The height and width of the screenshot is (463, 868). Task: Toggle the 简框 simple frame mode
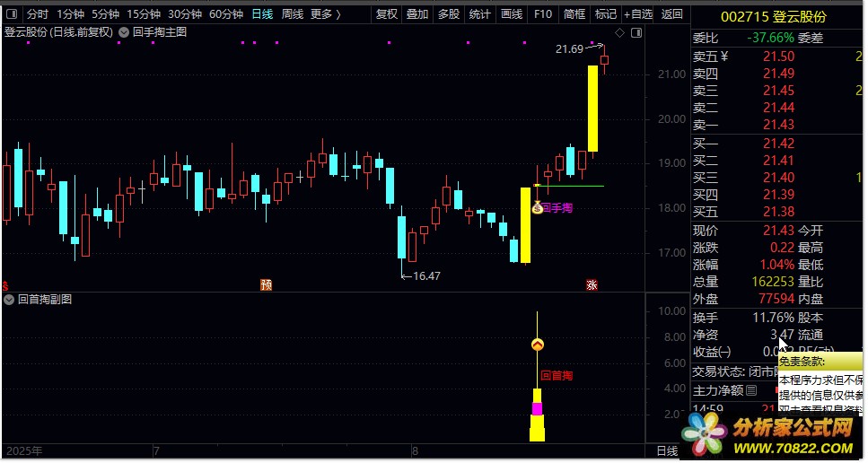[574, 13]
